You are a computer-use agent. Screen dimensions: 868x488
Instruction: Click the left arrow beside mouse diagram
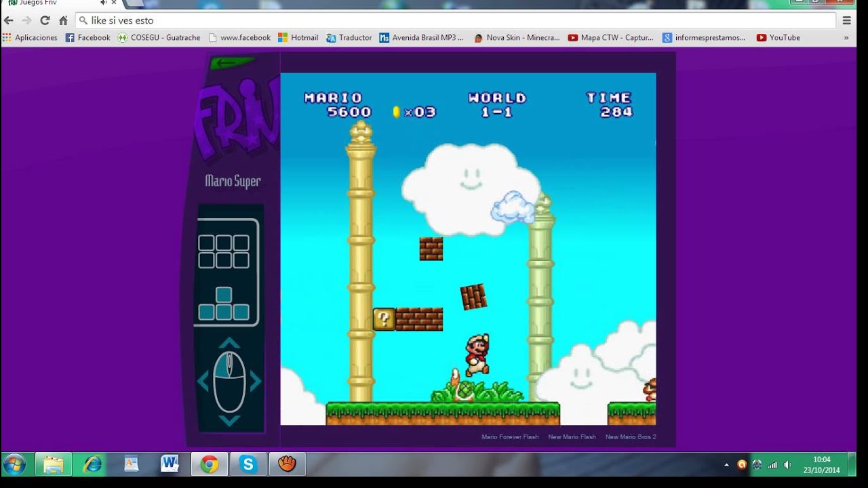(203, 382)
